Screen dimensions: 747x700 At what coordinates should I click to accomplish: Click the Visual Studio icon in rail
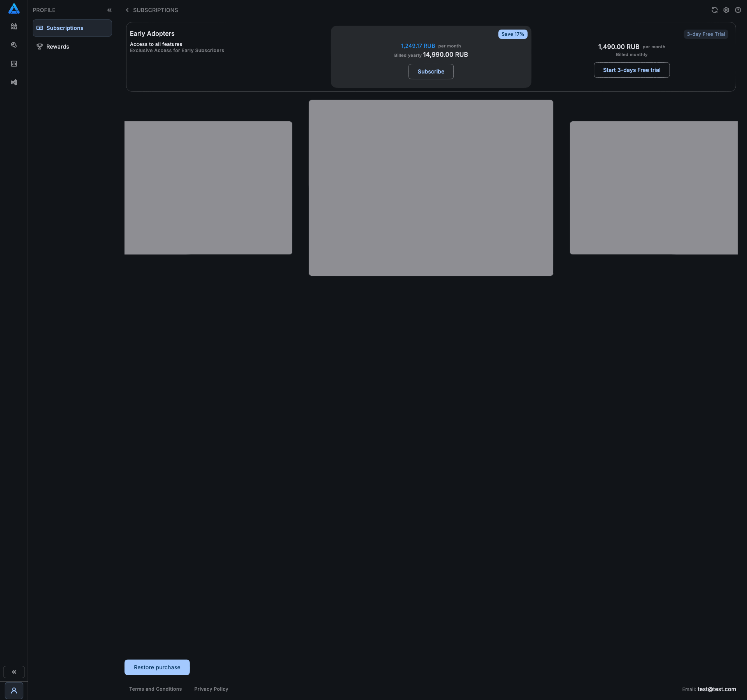14,82
